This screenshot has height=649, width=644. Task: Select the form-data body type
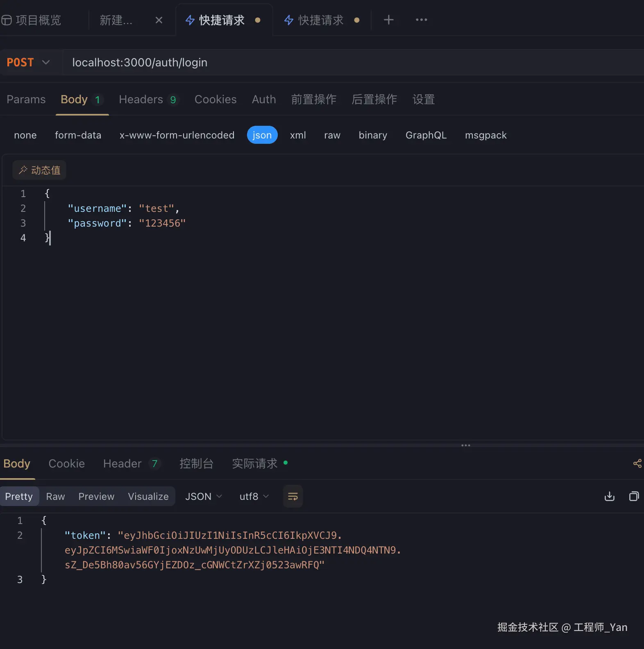(x=78, y=135)
